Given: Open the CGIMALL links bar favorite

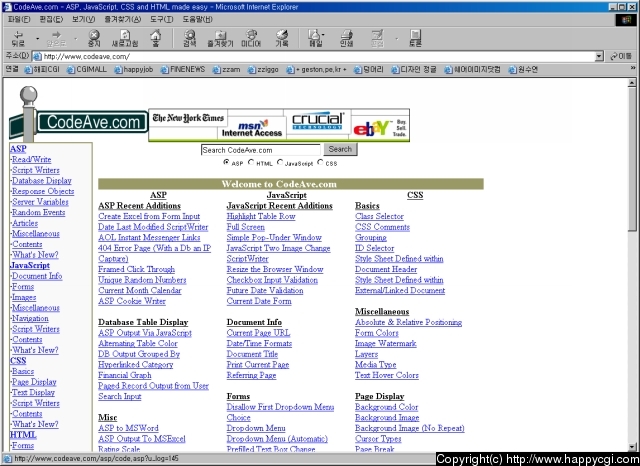Looking at the screenshot, I should coord(87,69).
